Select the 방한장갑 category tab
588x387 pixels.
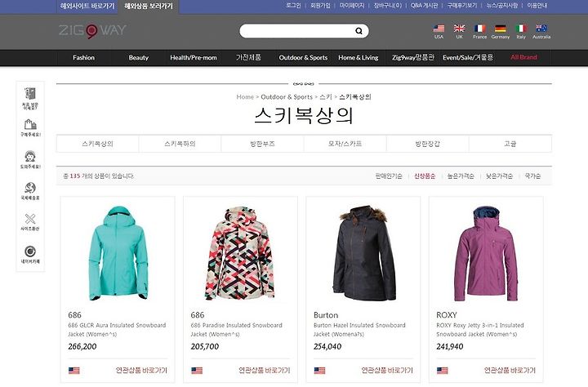427,144
